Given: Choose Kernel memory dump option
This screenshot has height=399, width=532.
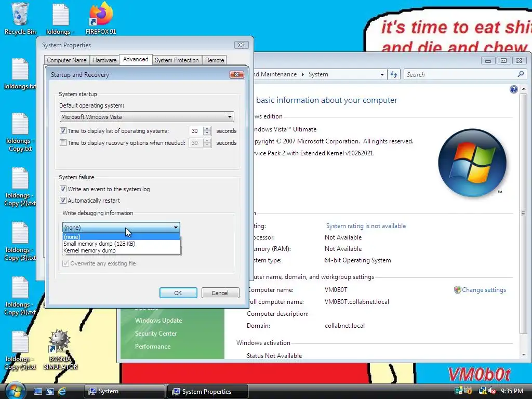Looking at the screenshot, I should pos(121,250).
